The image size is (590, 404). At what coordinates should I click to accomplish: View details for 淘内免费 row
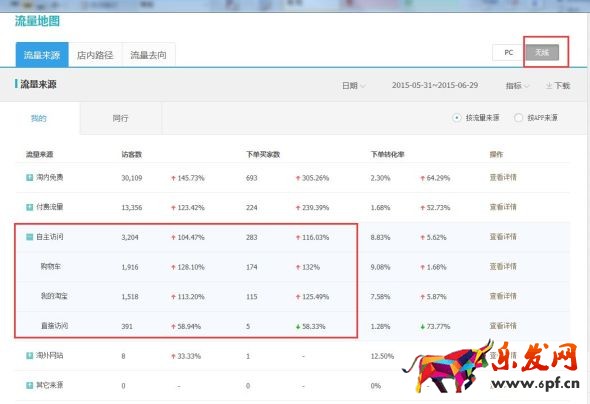point(503,177)
